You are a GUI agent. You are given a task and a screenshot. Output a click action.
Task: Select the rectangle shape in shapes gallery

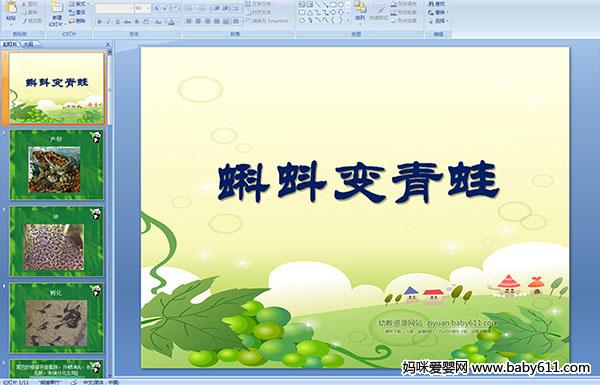(333, 5)
